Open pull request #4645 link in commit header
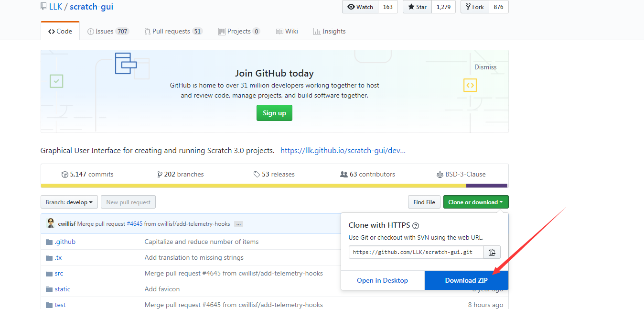Screen dimensions: 644x309 134,224
